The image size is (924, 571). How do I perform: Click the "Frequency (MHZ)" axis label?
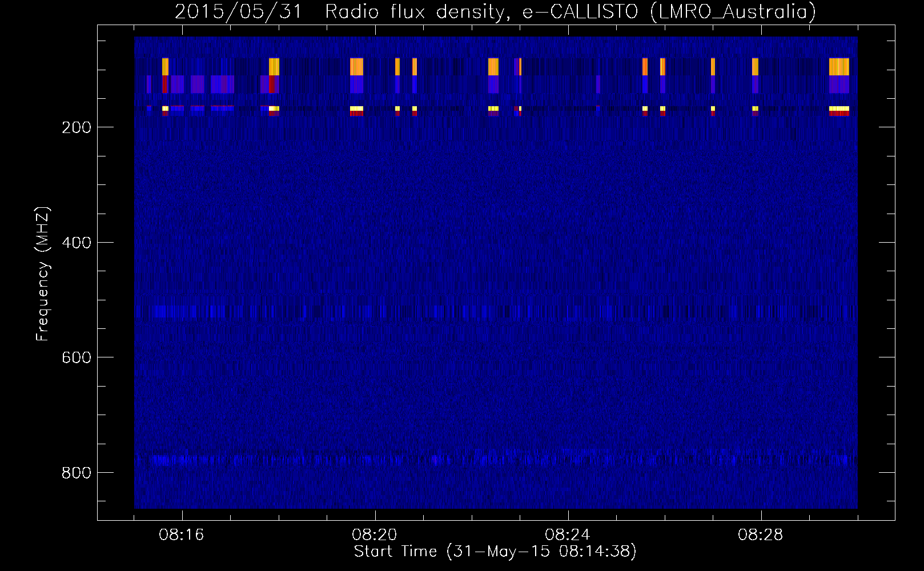tap(43, 274)
